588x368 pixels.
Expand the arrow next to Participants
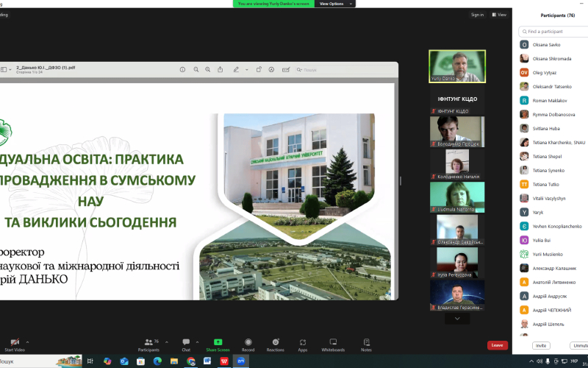point(167,342)
